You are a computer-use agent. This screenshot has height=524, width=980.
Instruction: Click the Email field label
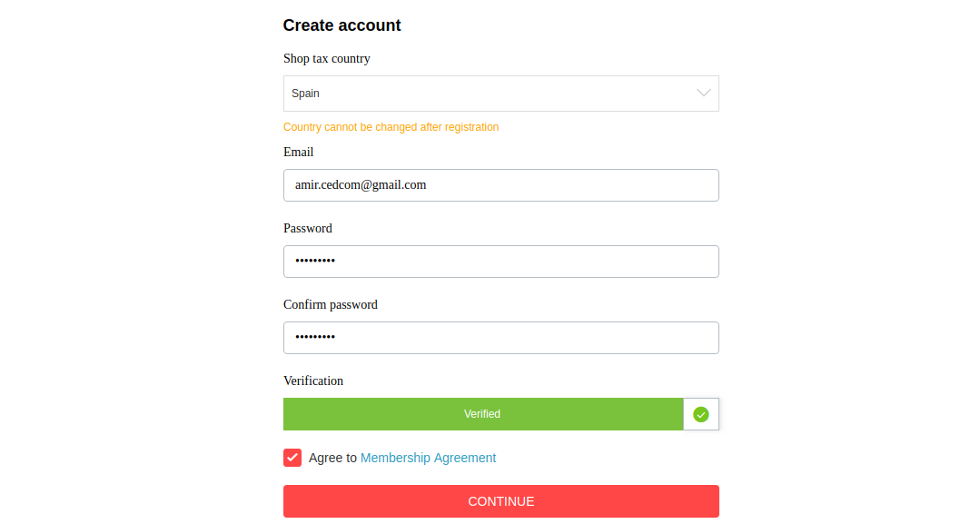click(298, 152)
